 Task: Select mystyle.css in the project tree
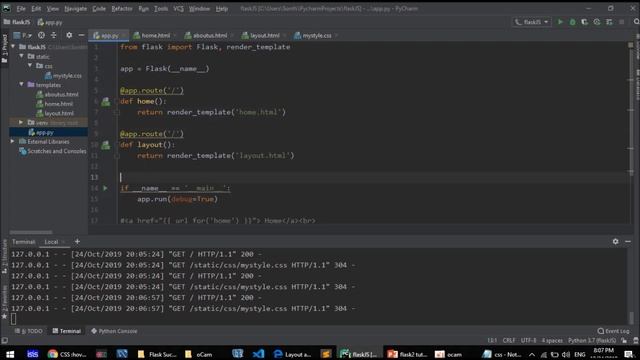(x=63, y=76)
